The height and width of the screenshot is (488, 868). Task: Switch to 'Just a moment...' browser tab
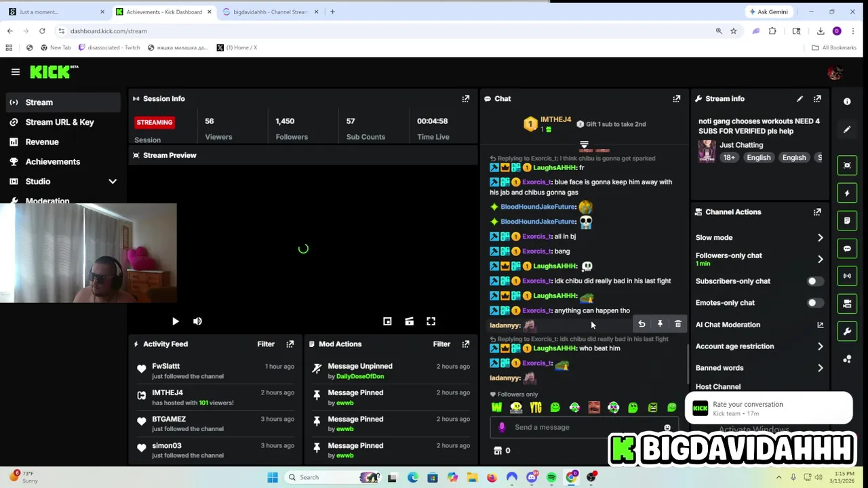[56, 12]
